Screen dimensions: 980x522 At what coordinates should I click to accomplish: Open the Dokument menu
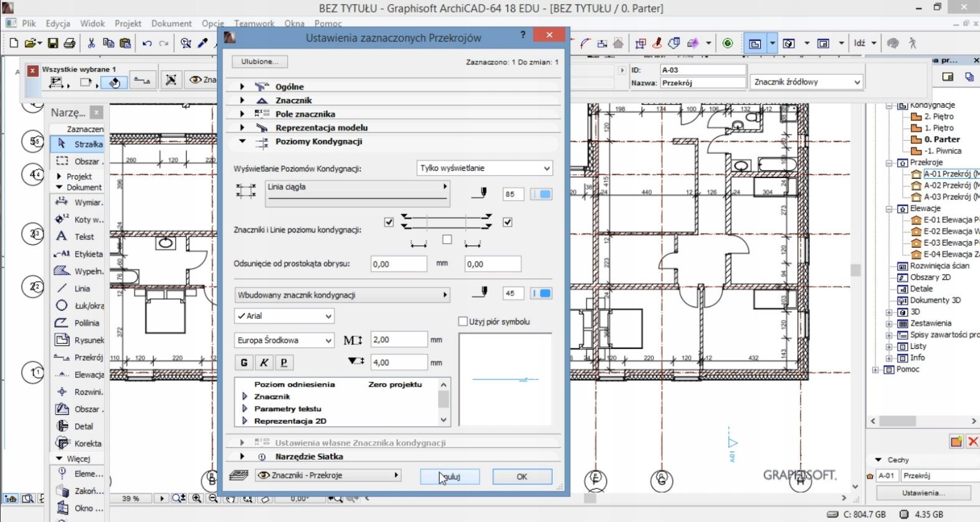[x=171, y=24]
